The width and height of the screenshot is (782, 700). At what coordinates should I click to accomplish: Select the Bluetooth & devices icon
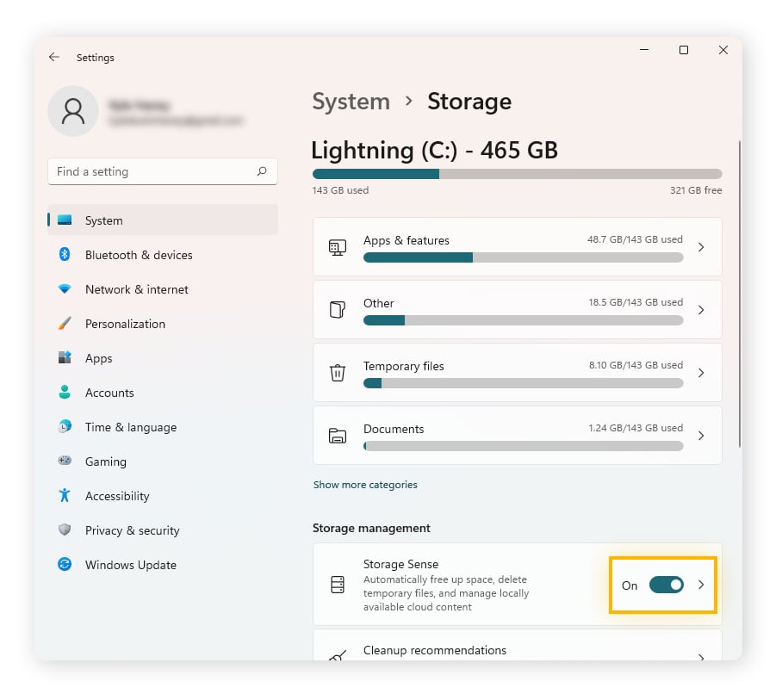(x=66, y=255)
